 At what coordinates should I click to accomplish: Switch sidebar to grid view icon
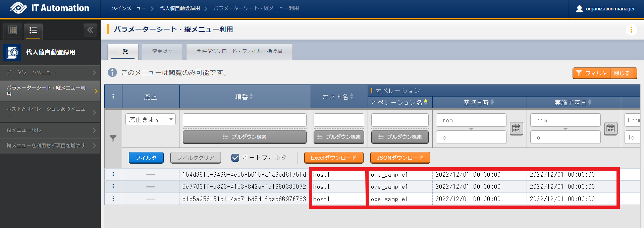tap(13, 30)
